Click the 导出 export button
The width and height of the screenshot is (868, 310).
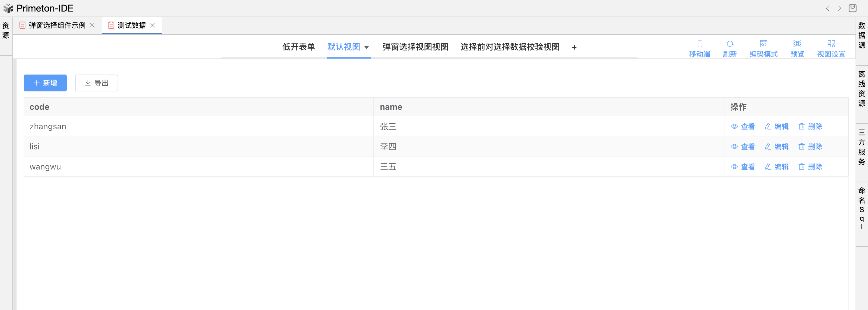pos(96,83)
